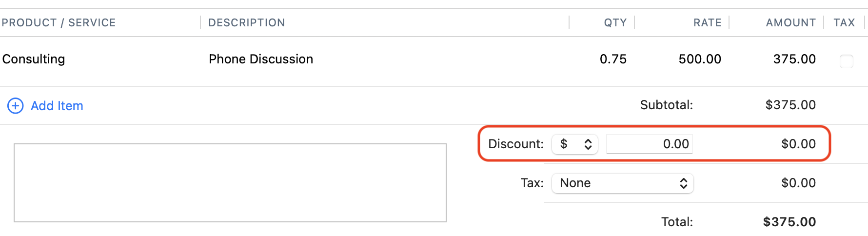
Task: Click the Discount amount input field
Action: pyautogui.click(x=649, y=144)
